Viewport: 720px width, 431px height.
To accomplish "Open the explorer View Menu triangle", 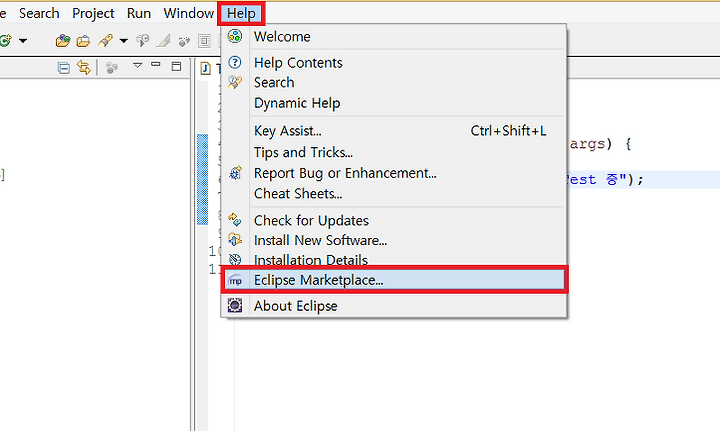I will click(137, 65).
